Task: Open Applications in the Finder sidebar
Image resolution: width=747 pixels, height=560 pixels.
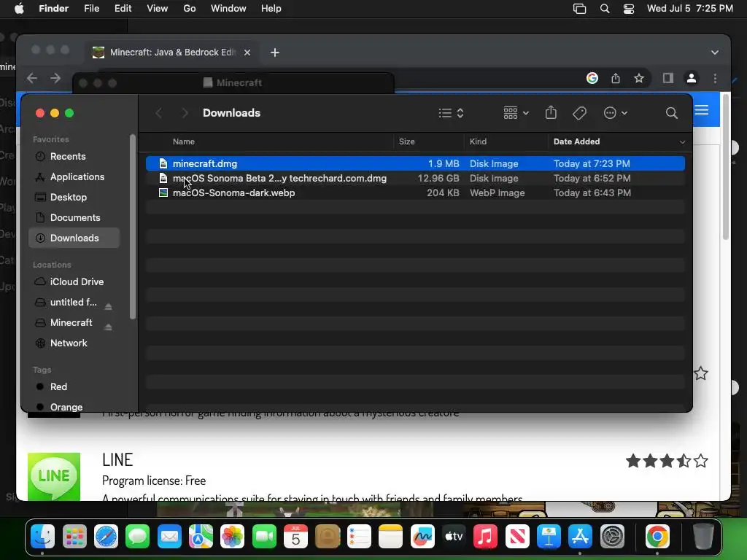Action: click(74, 176)
